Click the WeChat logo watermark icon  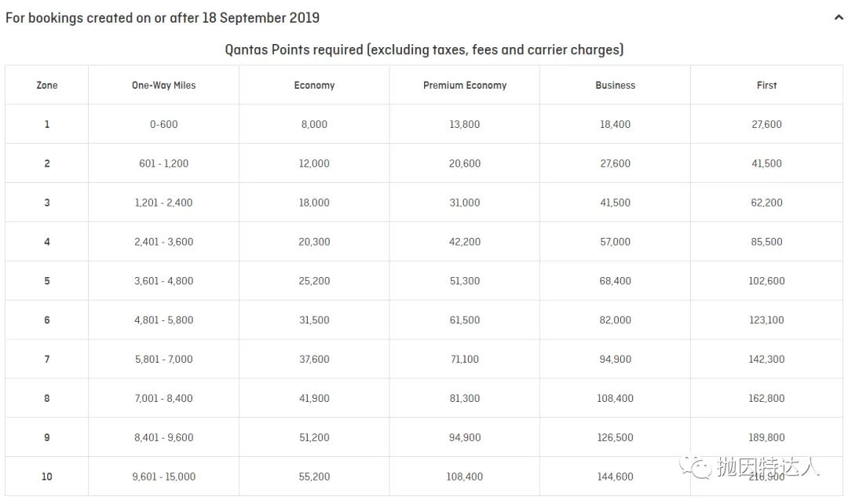point(696,466)
